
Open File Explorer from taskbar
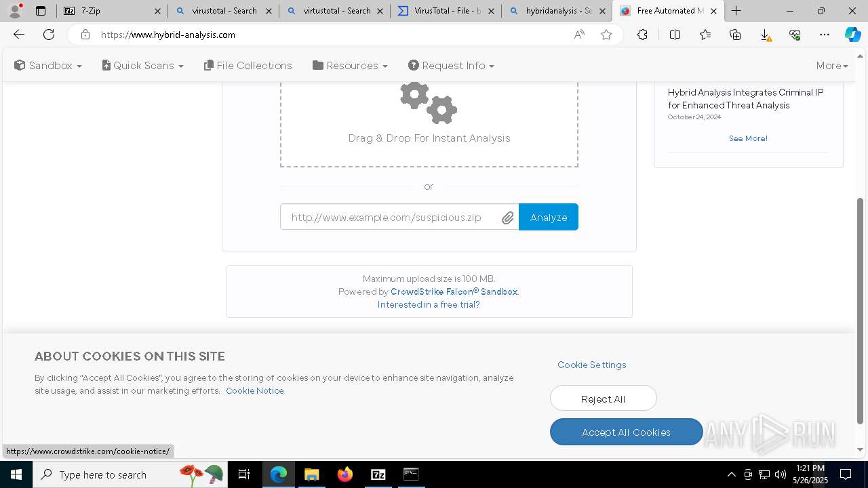click(x=311, y=474)
